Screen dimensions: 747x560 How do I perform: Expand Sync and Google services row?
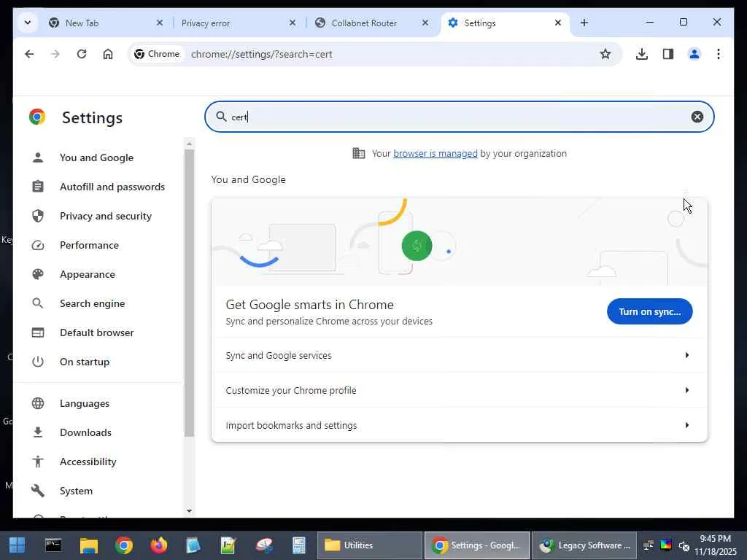pos(460,355)
